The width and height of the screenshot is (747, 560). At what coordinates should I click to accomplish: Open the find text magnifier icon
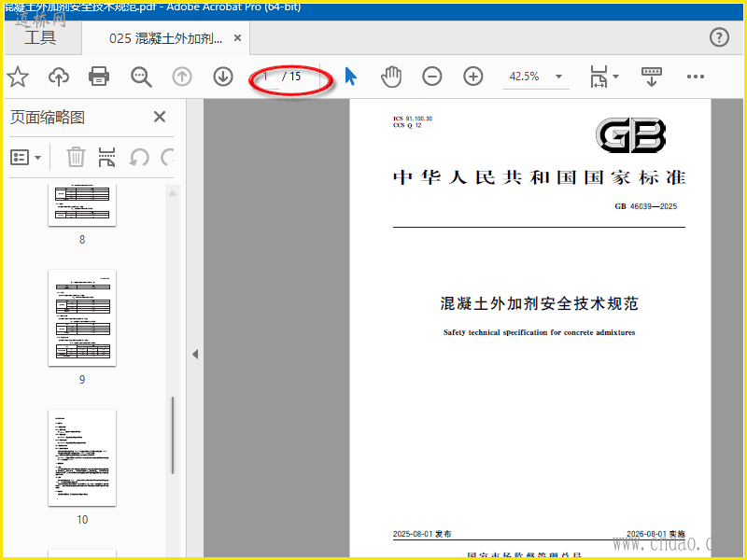pyautogui.click(x=141, y=77)
